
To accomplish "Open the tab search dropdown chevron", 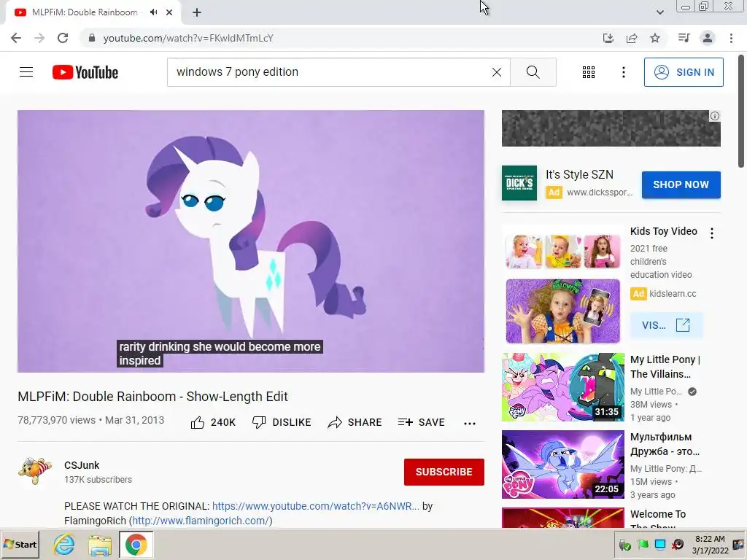I will [x=659, y=12].
